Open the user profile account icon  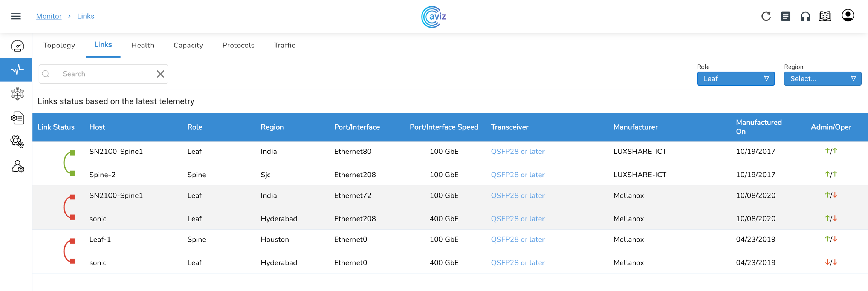point(848,16)
